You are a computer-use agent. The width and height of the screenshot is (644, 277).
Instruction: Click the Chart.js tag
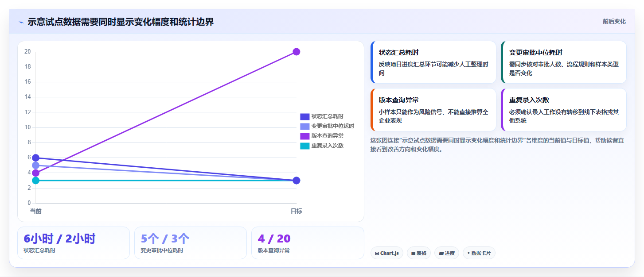(x=386, y=253)
